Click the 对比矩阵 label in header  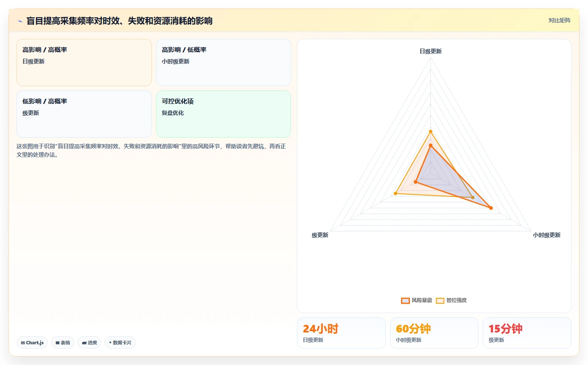[559, 20]
